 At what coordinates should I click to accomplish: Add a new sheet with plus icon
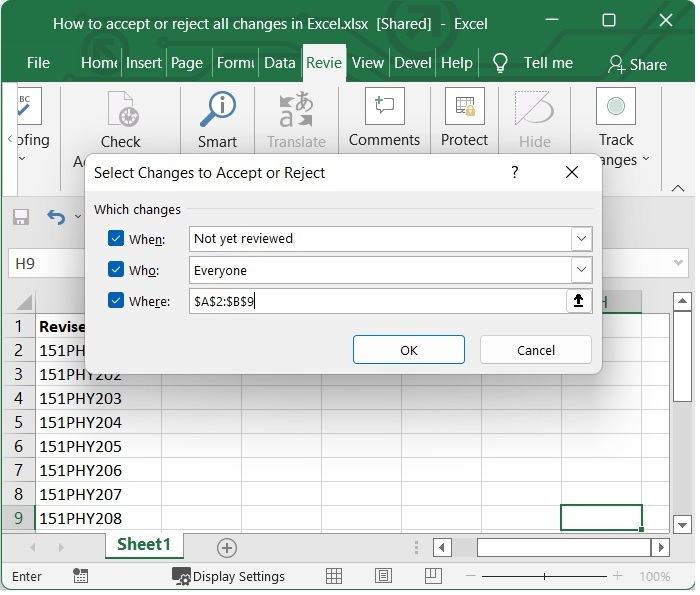227,547
